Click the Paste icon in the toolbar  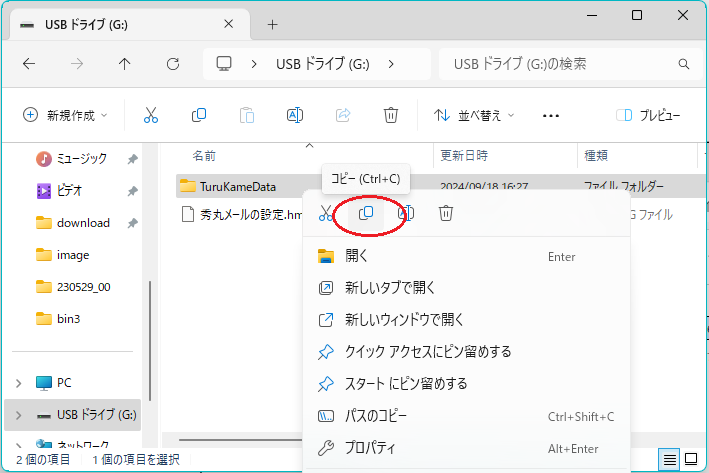click(x=247, y=115)
